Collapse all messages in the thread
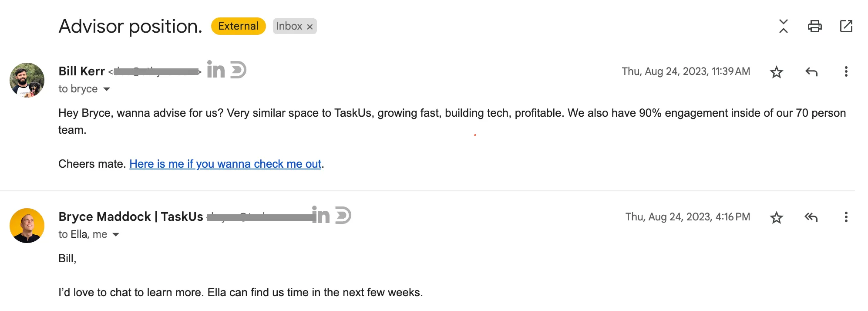 pyautogui.click(x=783, y=26)
